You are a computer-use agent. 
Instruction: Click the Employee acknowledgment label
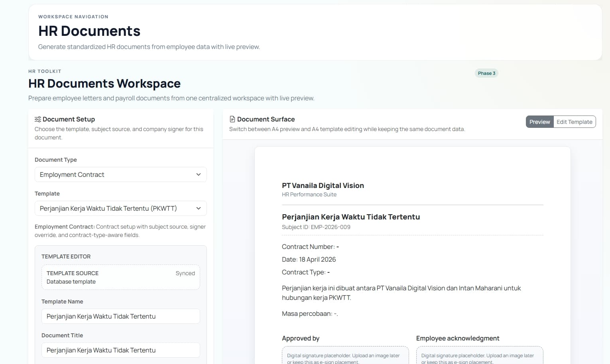click(458, 338)
